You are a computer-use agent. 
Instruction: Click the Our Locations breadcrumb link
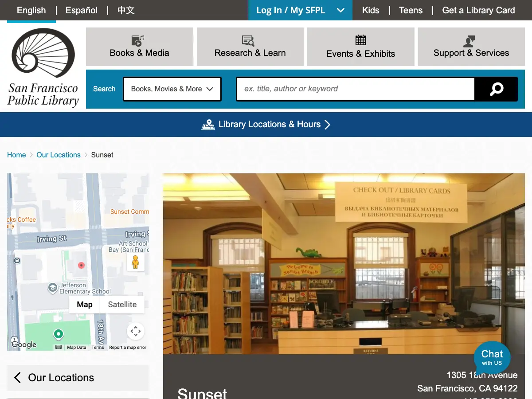59,155
